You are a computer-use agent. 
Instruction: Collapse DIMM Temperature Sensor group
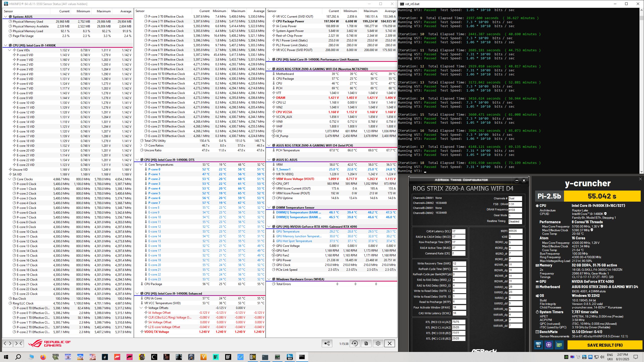pos(269,207)
